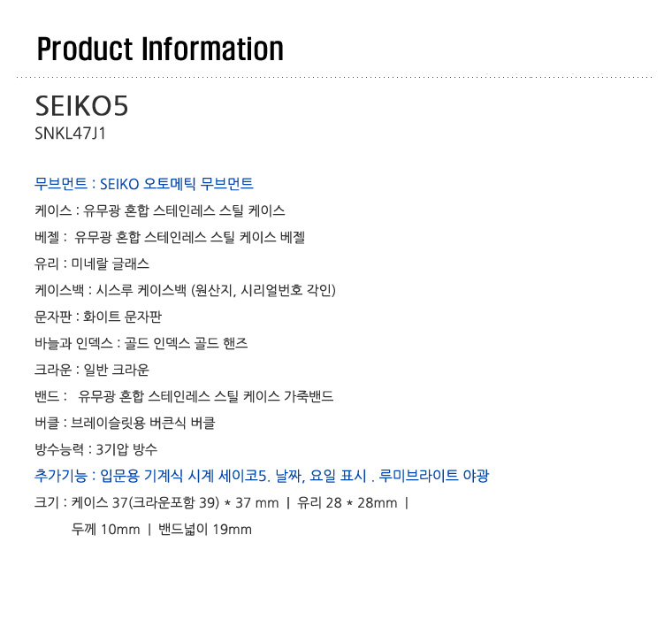Click the 루미브라이트 야광 text
672x619 pixels.
point(434,476)
